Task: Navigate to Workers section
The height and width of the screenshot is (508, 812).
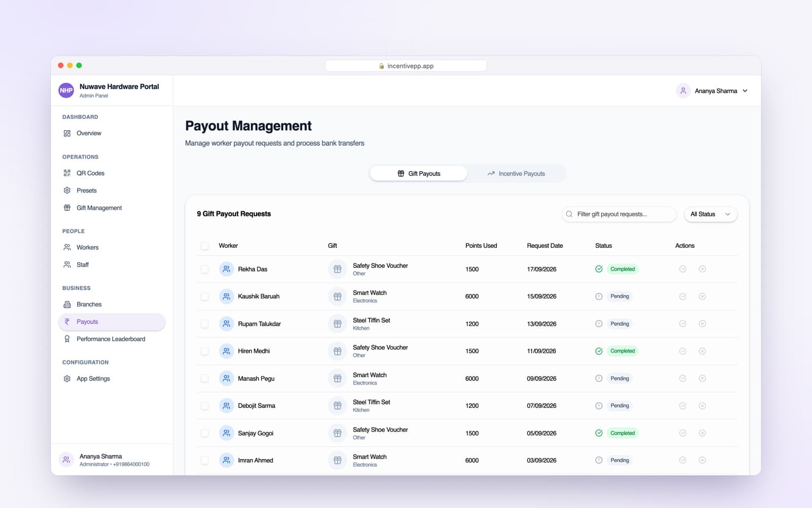Action: (x=112, y=247)
